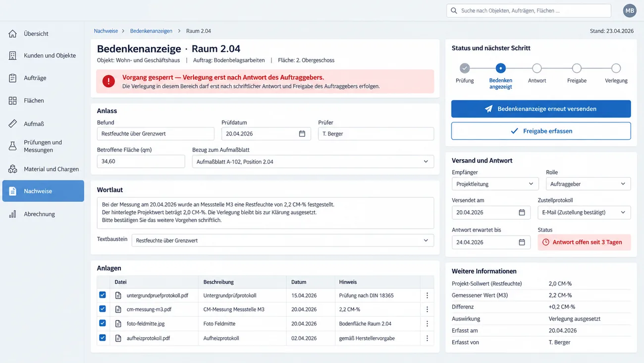
Task: Click file icon of cm-messung-m3.pdf
Action: 118,309
